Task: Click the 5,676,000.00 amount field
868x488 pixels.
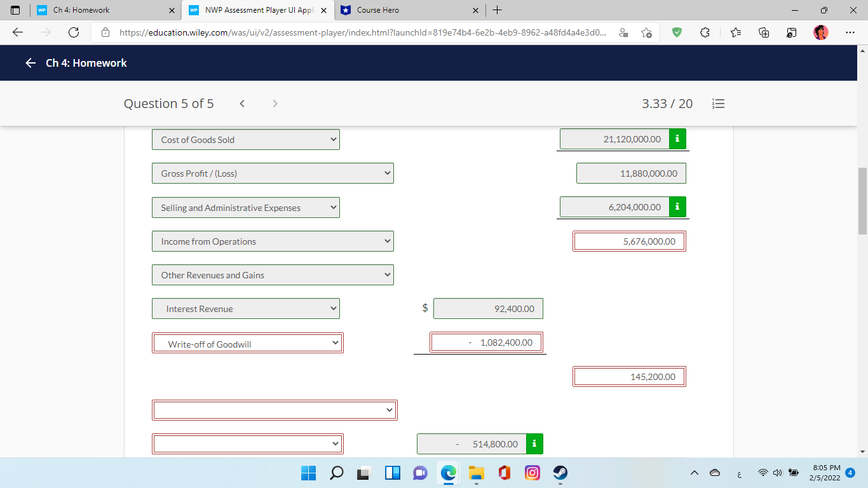Action: 629,241
